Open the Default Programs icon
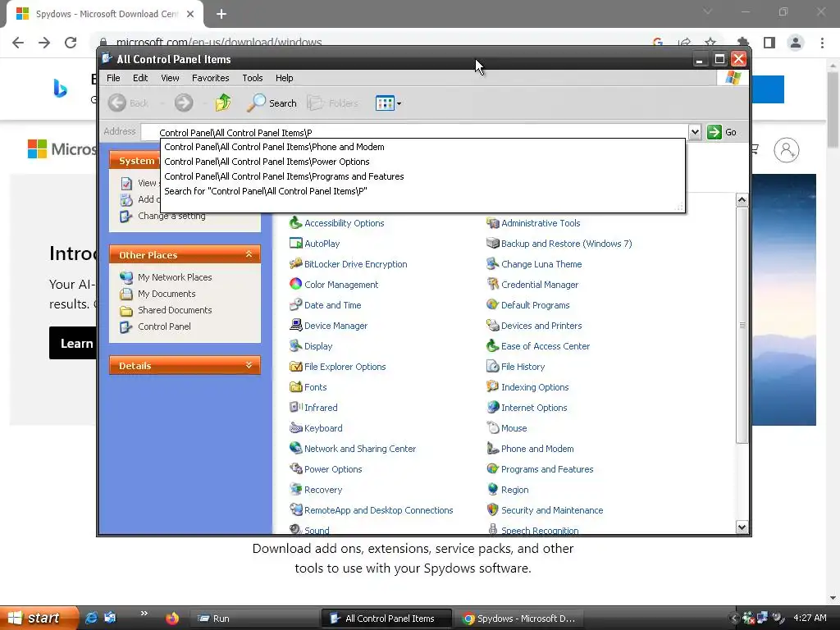The height and width of the screenshot is (630, 840). (493, 305)
